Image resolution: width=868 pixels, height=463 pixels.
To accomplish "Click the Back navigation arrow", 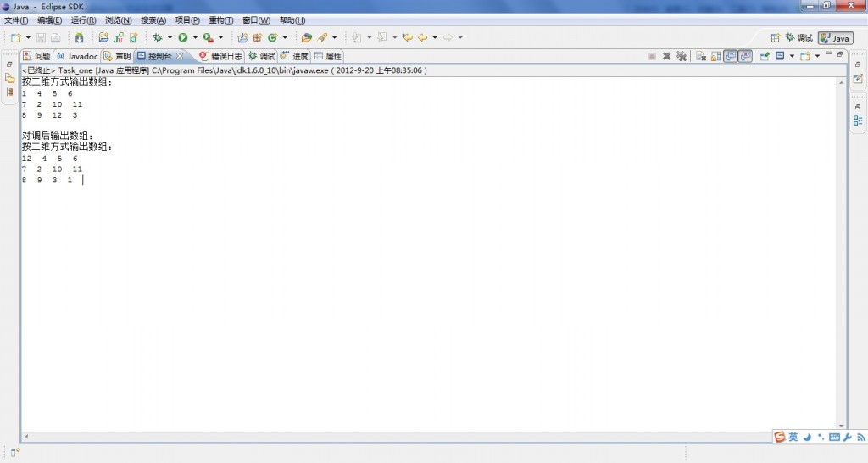I will [x=422, y=37].
